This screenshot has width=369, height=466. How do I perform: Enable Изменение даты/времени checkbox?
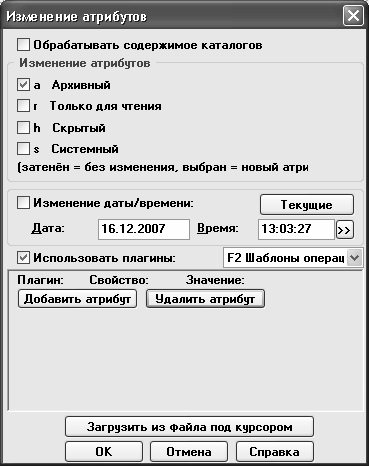tap(23, 203)
